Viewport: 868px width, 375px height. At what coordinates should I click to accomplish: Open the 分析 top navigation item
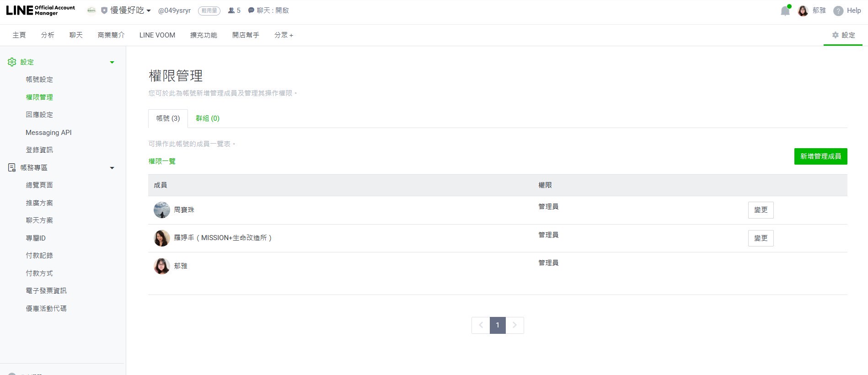pos(48,35)
